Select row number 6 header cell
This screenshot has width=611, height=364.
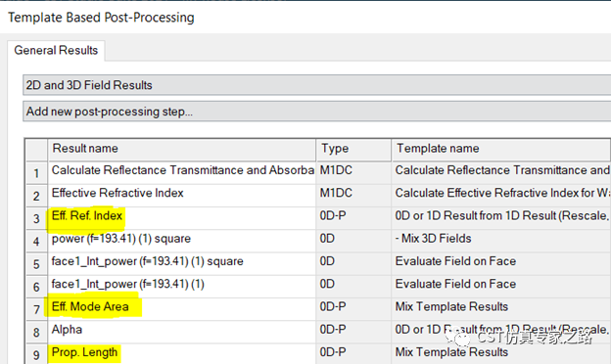(36, 287)
